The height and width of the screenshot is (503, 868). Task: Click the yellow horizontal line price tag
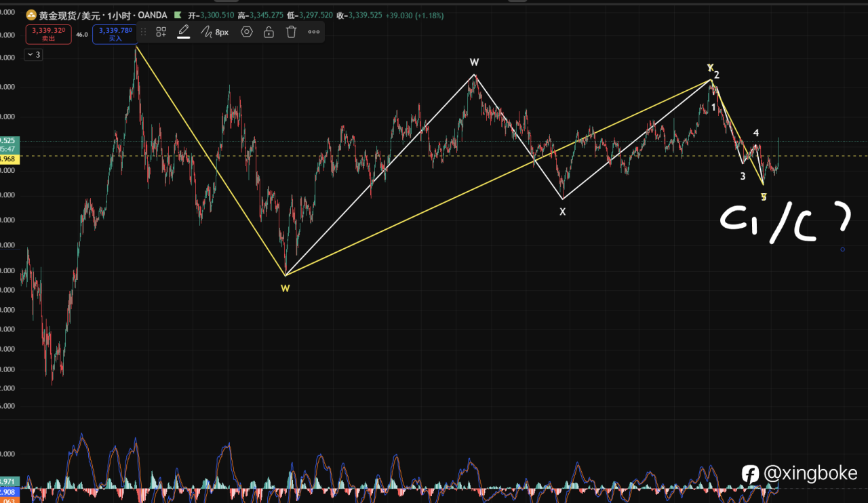click(x=8, y=159)
